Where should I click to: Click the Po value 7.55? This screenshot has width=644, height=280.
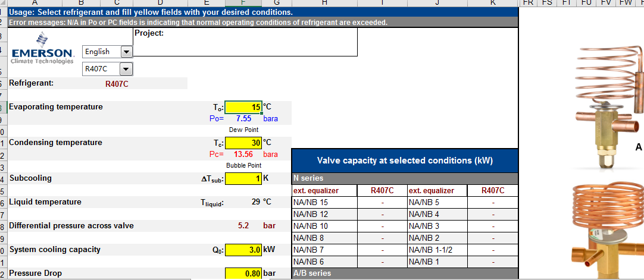pos(243,119)
